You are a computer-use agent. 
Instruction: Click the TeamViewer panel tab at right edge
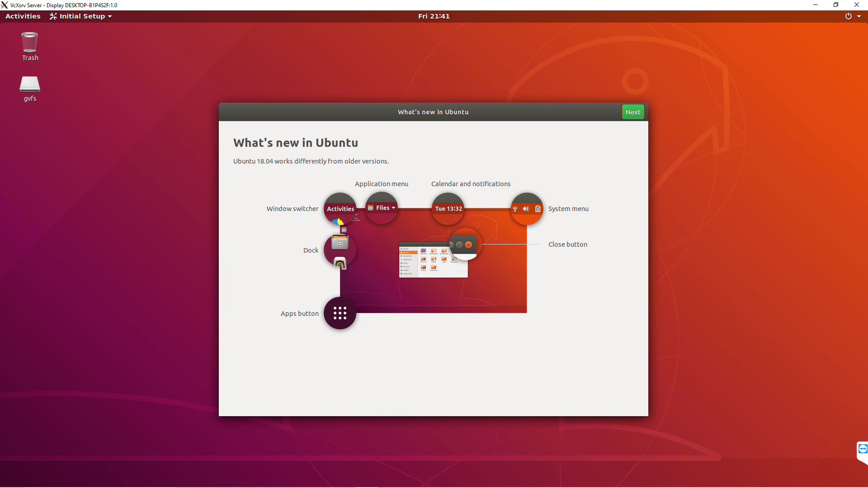pyautogui.click(x=862, y=449)
